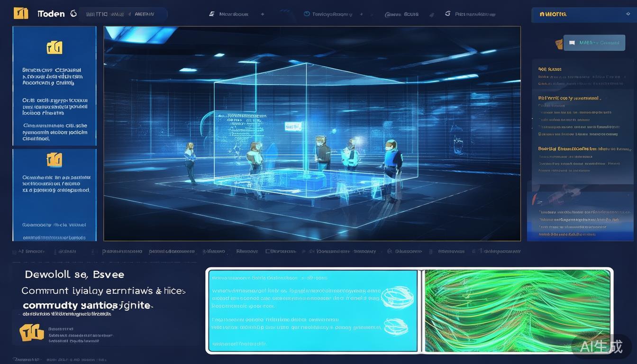
Task: Click the upper wireframe globe icon in cyan panel
Action: pyautogui.click(x=397, y=295)
